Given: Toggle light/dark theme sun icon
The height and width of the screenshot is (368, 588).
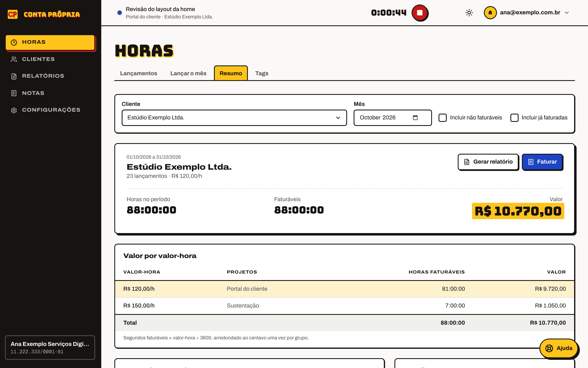Looking at the screenshot, I should click(469, 13).
